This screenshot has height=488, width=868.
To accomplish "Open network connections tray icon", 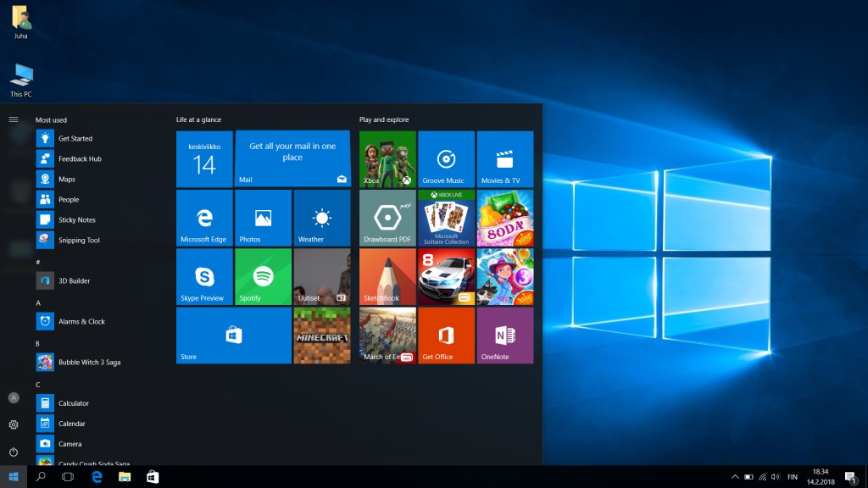I will 762,477.
